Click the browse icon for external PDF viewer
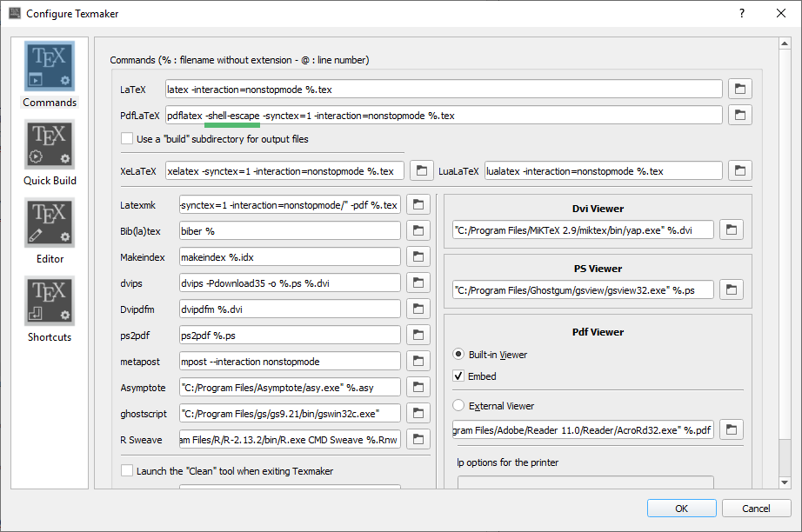802x532 pixels. [x=732, y=429]
